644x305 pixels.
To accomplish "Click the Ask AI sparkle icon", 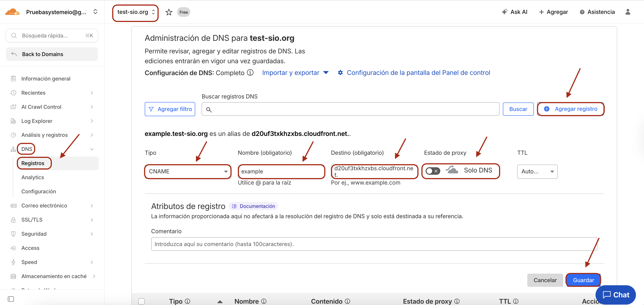I will (504, 12).
